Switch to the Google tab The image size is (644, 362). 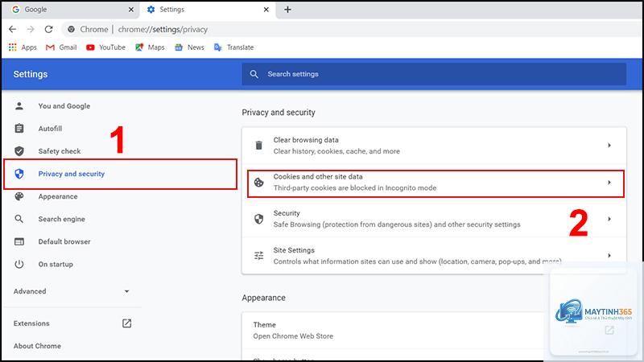[70, 10]
